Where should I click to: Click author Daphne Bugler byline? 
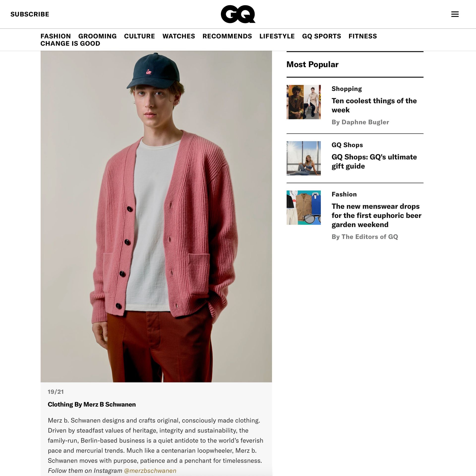coord(360,122)
